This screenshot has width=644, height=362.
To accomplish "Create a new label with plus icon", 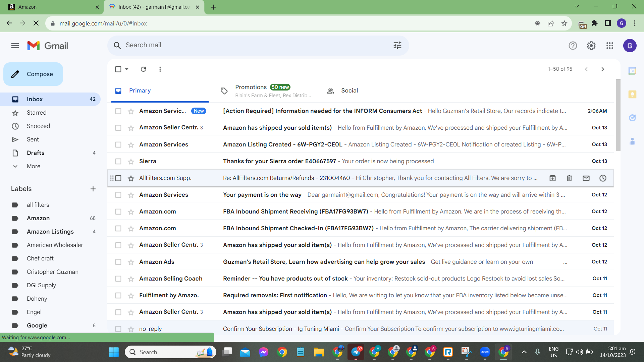I will tap(93, 189).
